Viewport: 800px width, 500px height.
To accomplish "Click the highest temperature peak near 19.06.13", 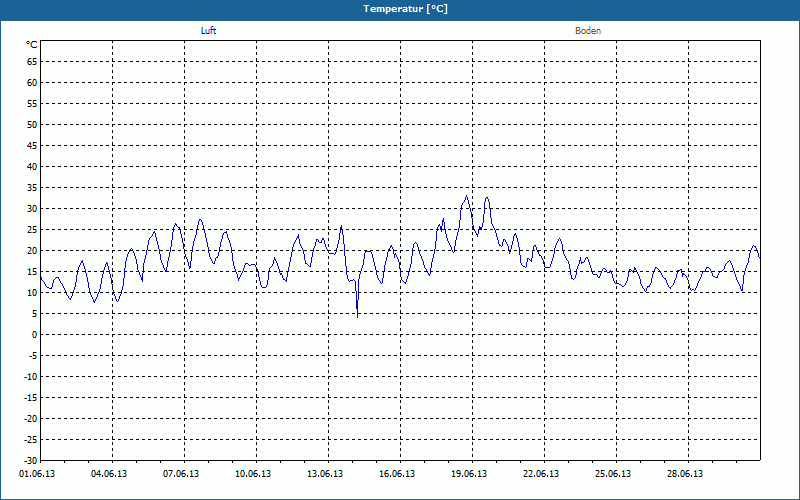I will [x=466, y=196].
